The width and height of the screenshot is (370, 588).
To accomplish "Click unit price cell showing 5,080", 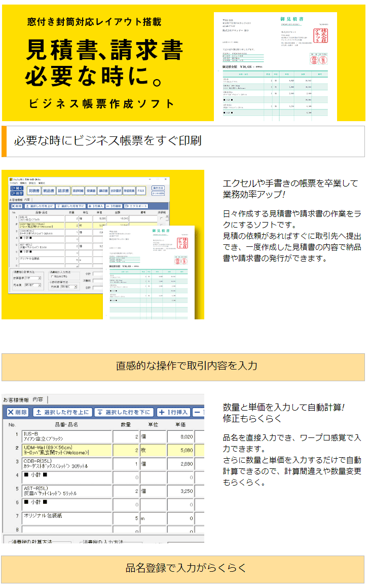I will tap(180, 450).
